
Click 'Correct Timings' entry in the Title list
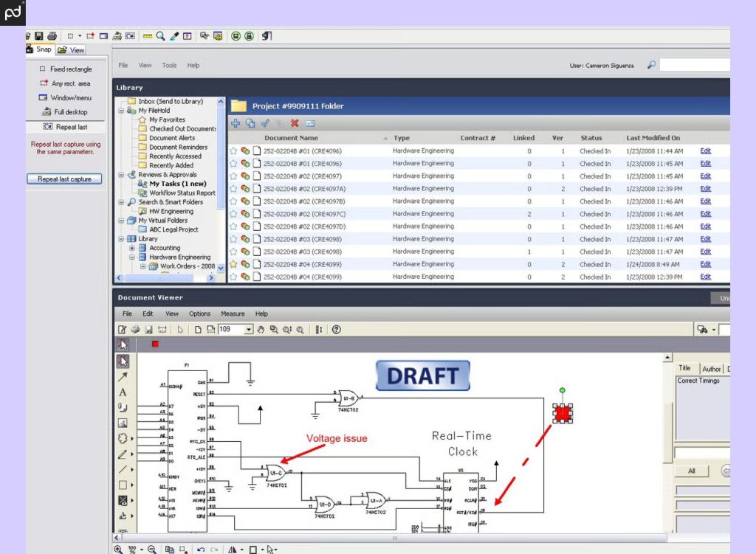(x=698, y=381)
